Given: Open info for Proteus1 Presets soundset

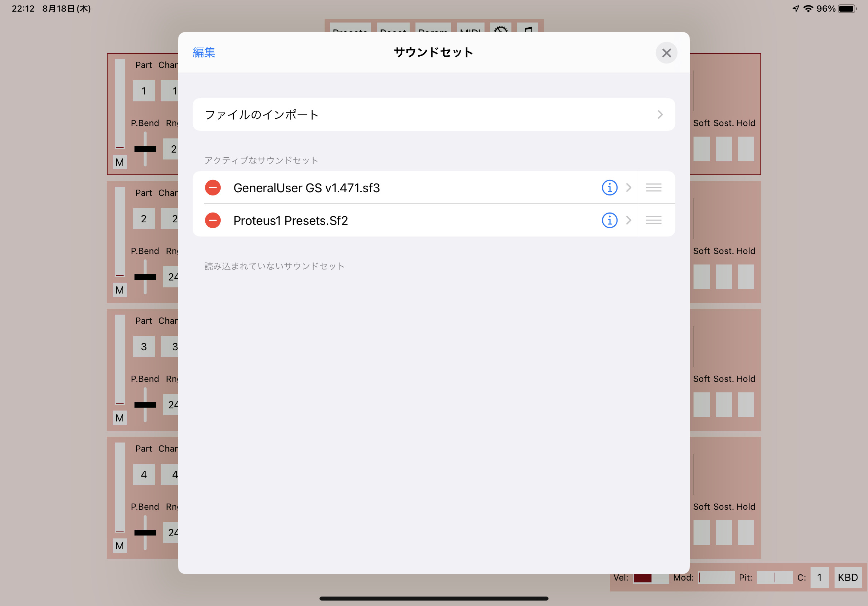Looking at the screenshot, I should [610, 220].
